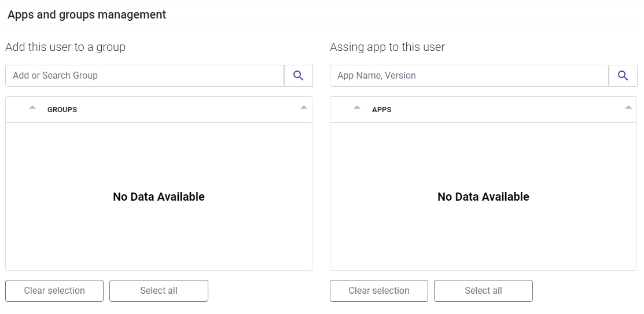644x314 pixels.
Task: Click the Assing app to this user label
Action: click(387, 47)
